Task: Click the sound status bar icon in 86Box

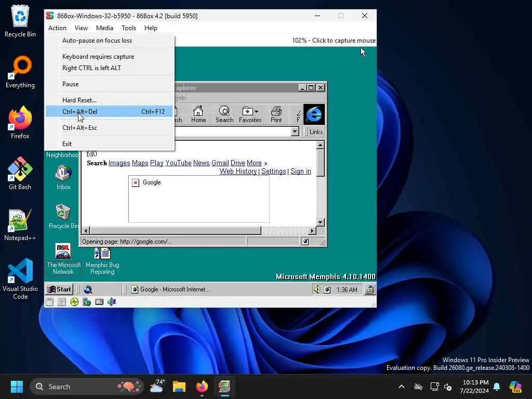Action: (x=112, y=302)
